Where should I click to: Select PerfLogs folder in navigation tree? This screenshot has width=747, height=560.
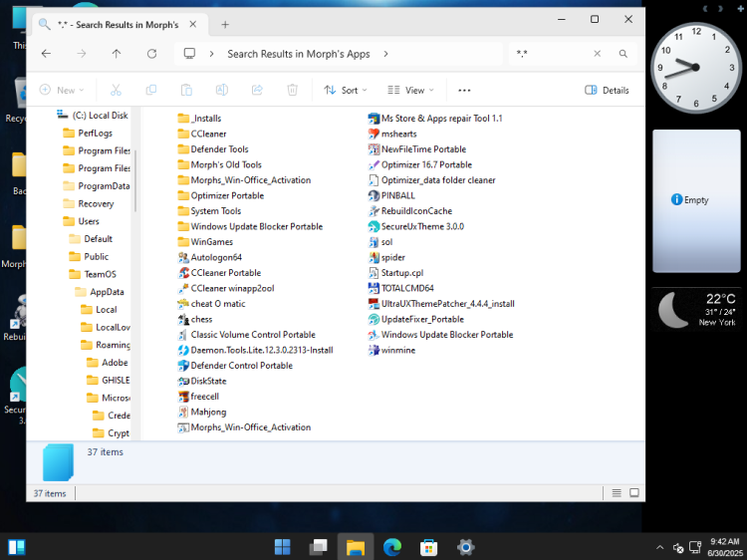[88, 133]
